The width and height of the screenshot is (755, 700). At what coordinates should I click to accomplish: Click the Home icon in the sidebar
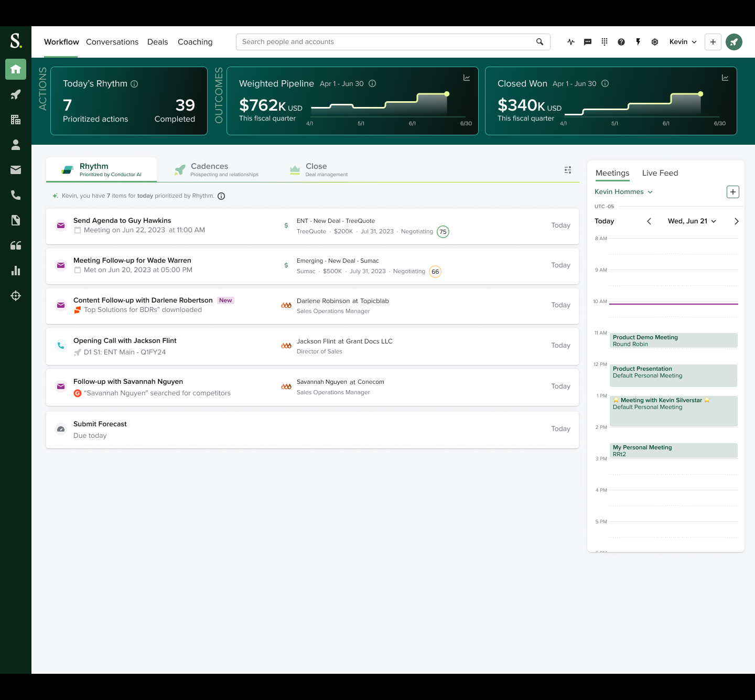[16, 69]
